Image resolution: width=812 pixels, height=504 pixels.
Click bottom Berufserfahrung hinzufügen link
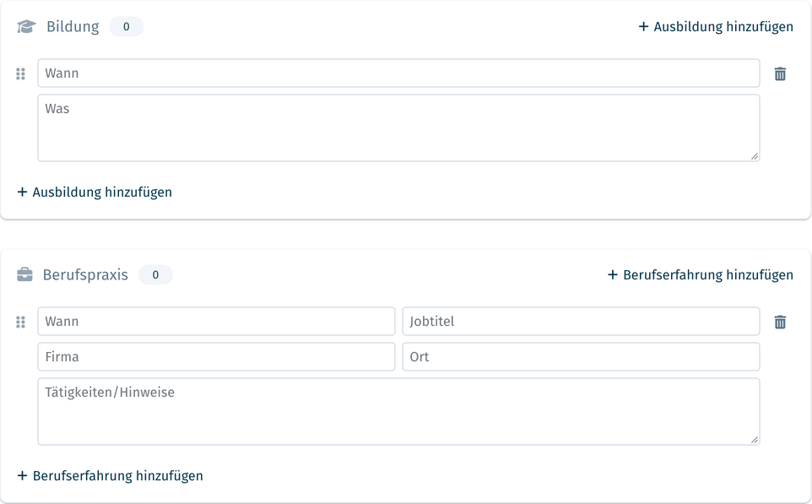(x=111, y=475)
